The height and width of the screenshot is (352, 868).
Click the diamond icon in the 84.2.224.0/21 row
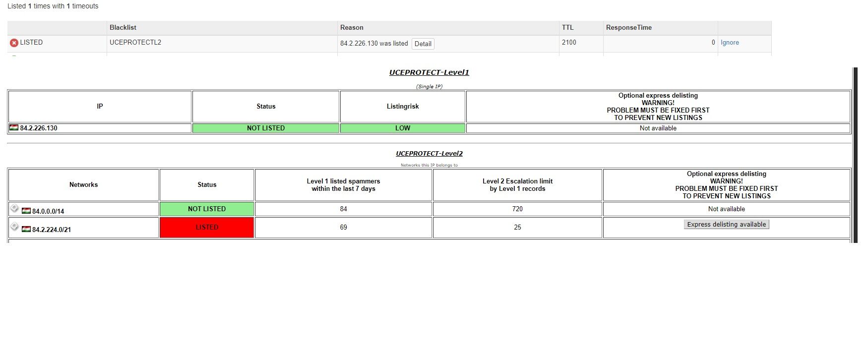pos(15,227)
